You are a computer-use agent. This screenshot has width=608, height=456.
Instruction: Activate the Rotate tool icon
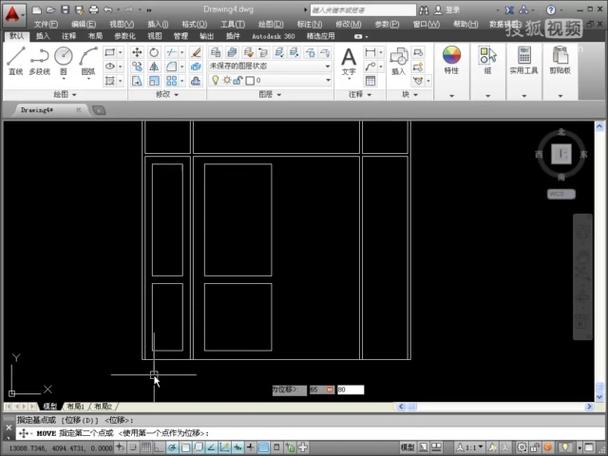click(154, 52)
